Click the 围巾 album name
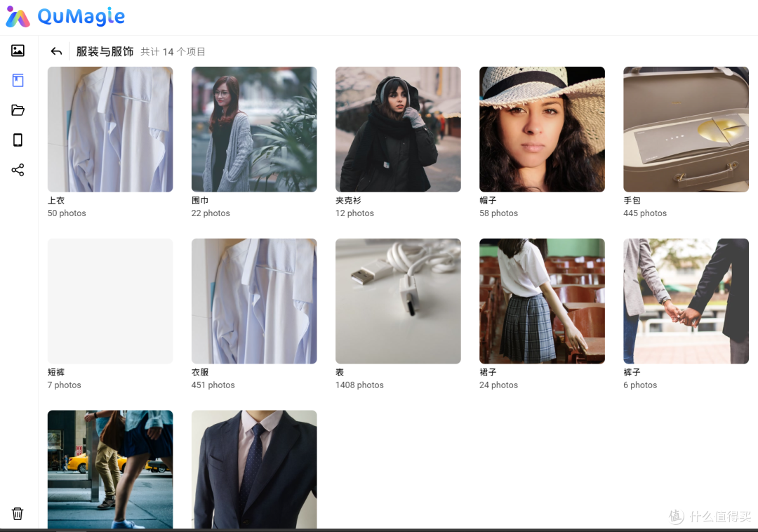Image resolution: width=758 pixels, height=532 pixels. pyautogui.click(x=200, y=201)
